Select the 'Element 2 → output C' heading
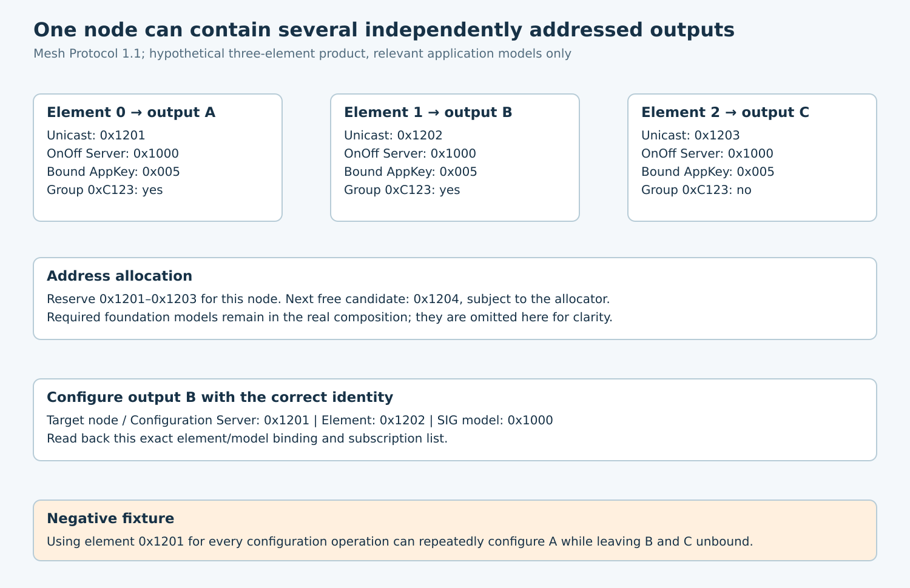 coord(726,112)
